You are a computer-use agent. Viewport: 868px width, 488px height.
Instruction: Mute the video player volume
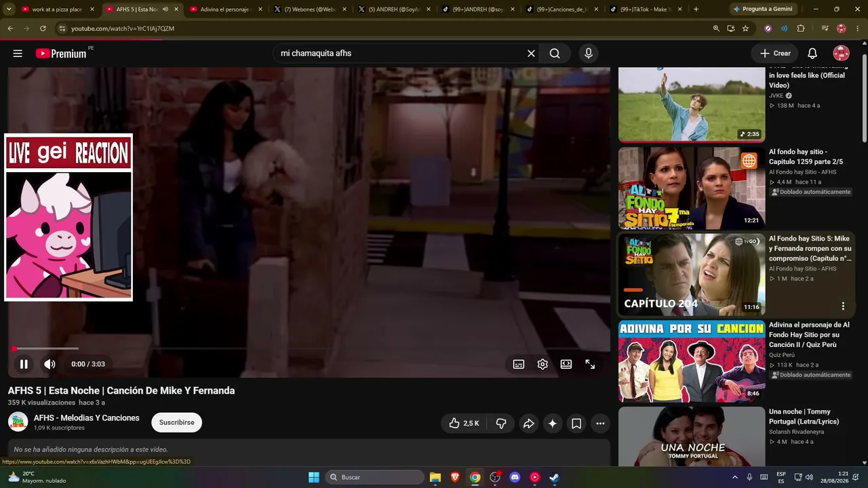(x=50, y=364)
